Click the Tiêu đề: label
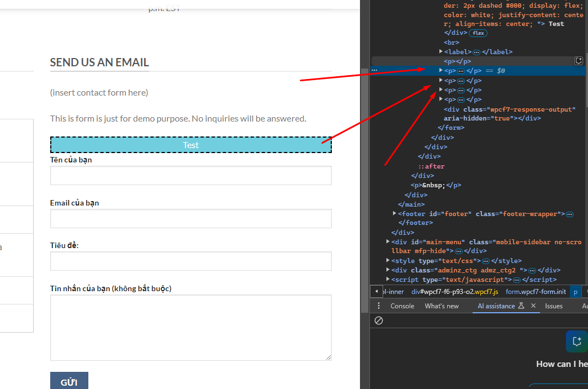 coord(64,245)
